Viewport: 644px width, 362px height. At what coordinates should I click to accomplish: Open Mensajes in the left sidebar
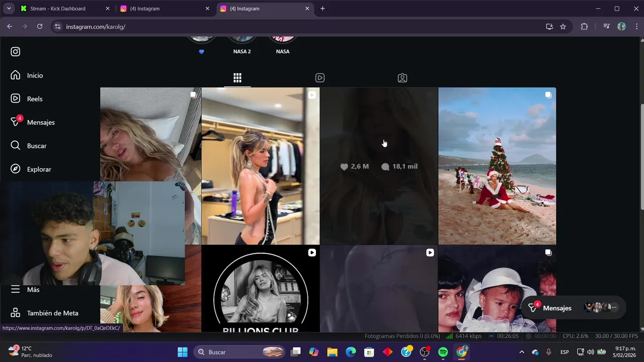point(33,122)
